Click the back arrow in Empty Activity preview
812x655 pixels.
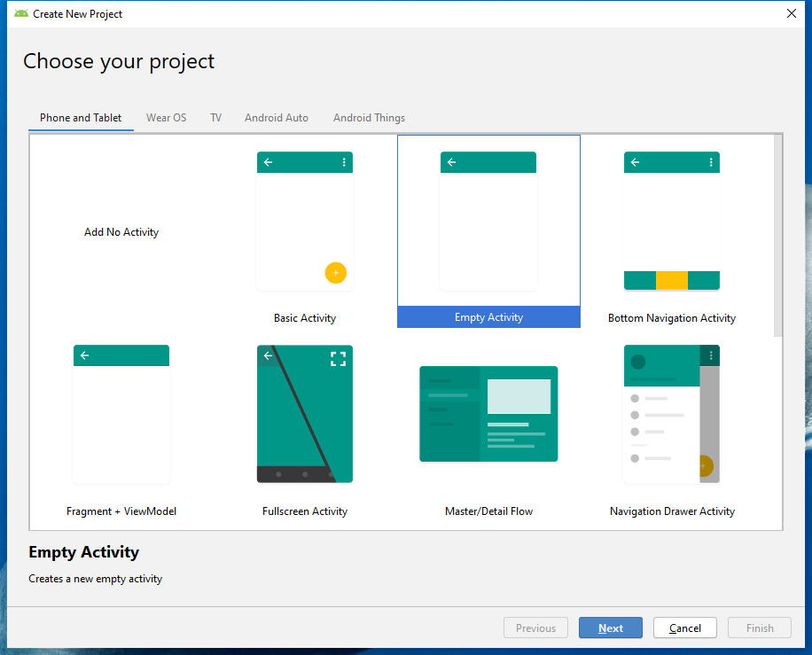451,162
